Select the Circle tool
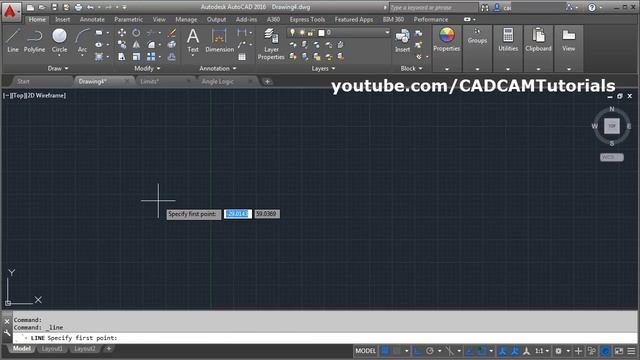The height and width of the screenshot is (360, 640). click(59, 41)
